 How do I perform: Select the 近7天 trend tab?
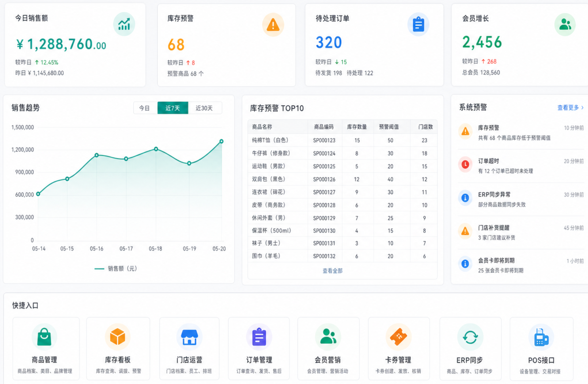[x=173, y=108]
